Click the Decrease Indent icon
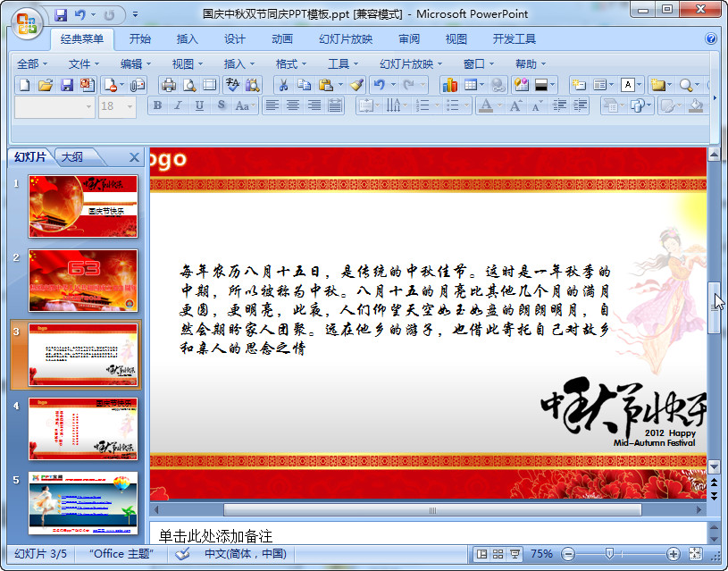This screenshot has width=728, height=571. [x=559, y=106]
